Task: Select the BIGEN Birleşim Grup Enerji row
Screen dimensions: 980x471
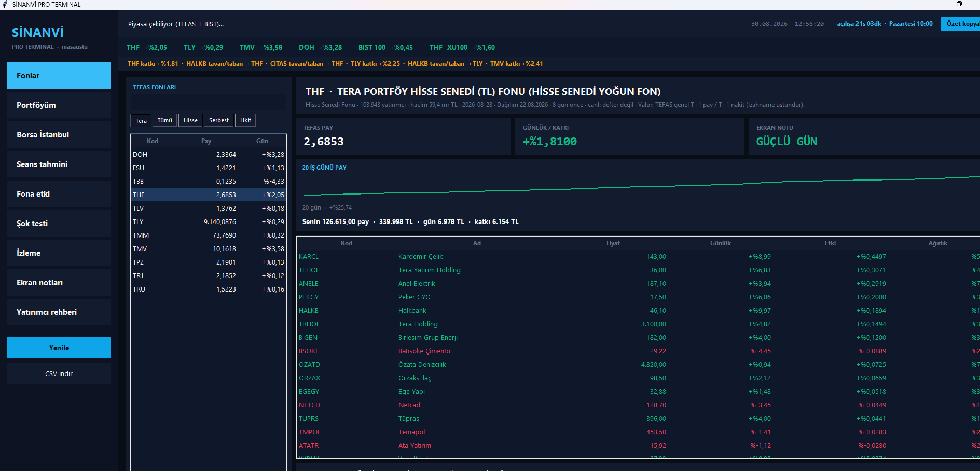Action: click(639, 338)
